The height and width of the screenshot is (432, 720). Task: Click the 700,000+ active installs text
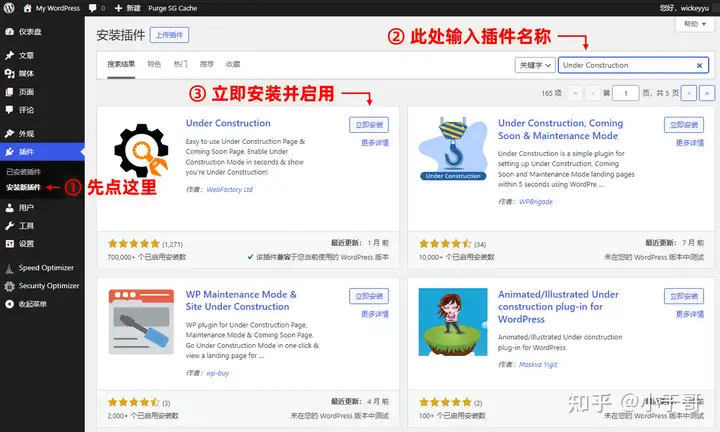click(x=147, y=257)
